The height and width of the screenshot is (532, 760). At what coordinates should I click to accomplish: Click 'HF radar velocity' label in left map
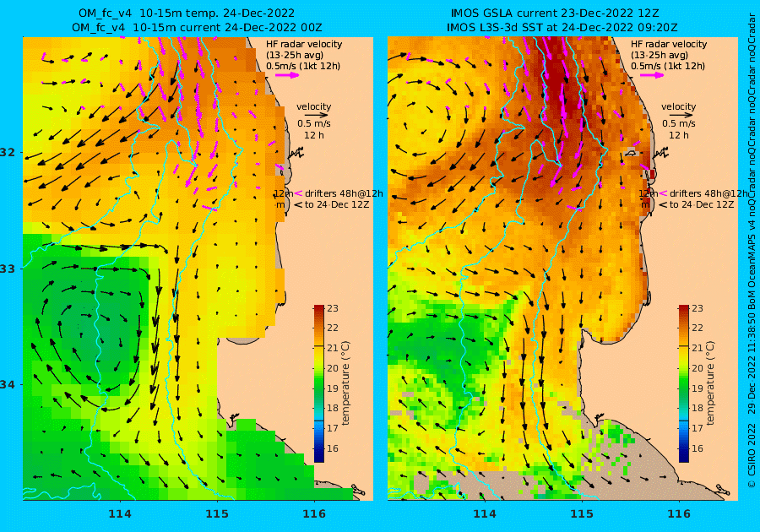(x=304, y=44)
